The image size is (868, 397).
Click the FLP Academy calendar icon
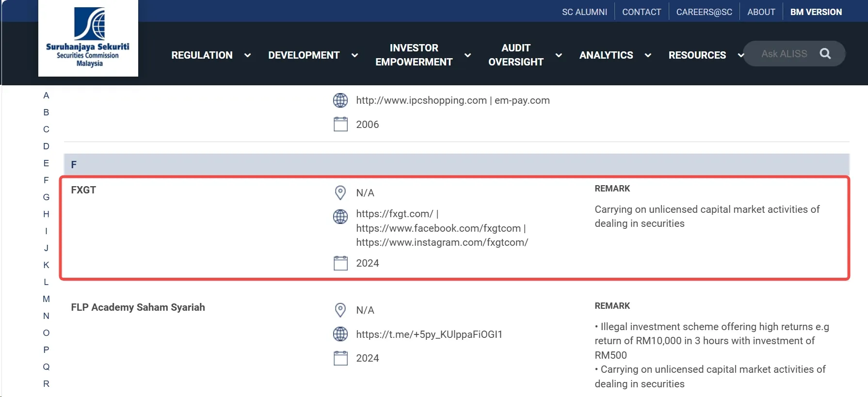(x=340, y=358)
